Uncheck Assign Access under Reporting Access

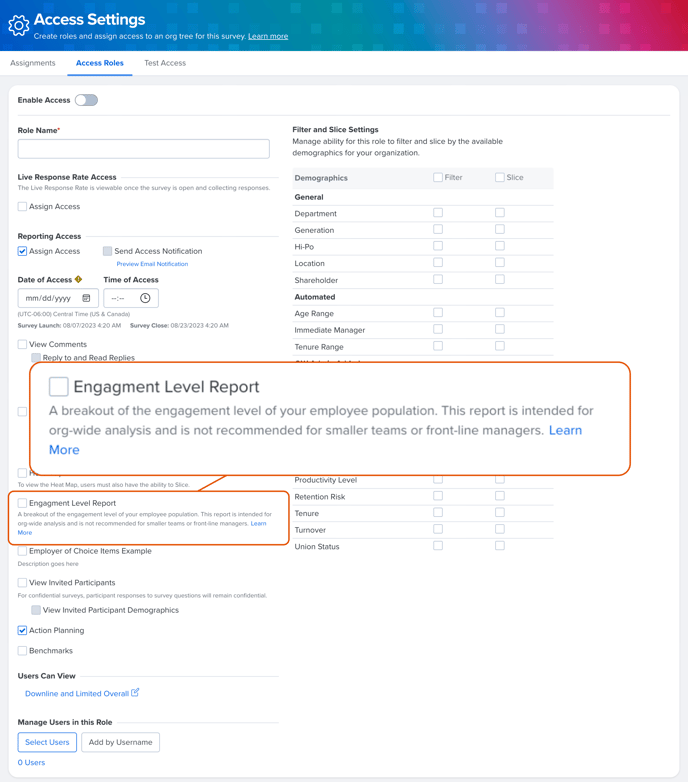22,251
